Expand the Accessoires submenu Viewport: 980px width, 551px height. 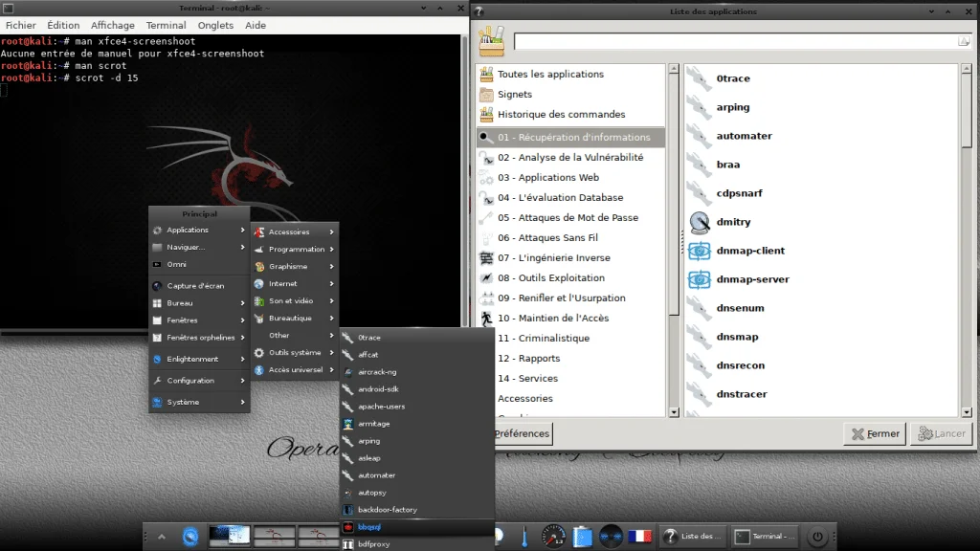(295, 231)
